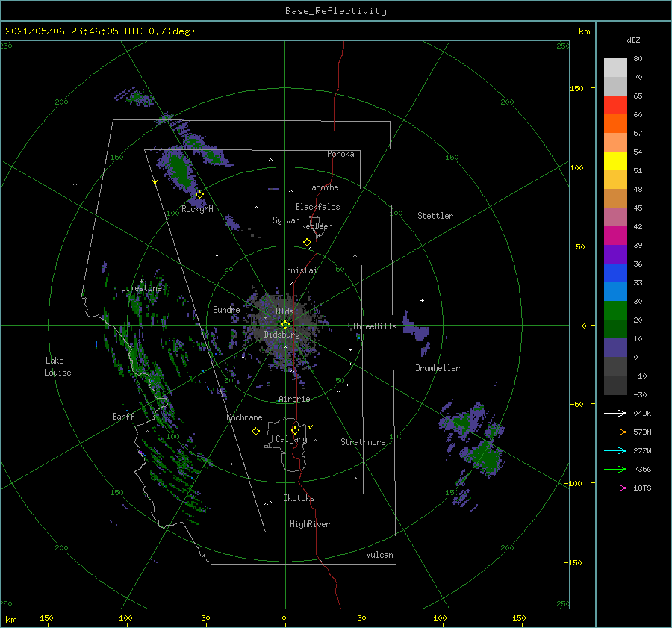Click the Calgary city label
Image resolution: width=672 pixels, height=628 pixels.
[x=291, y=439]
